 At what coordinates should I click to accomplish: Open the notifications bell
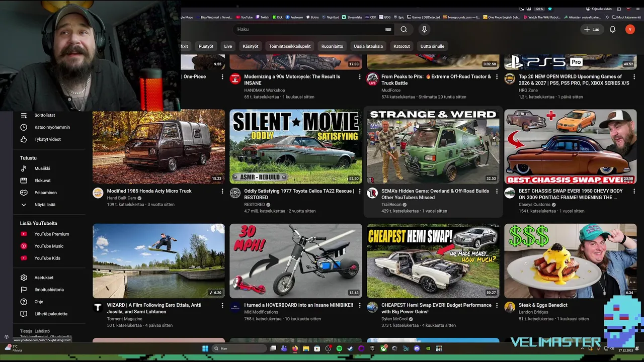(612, 29)
